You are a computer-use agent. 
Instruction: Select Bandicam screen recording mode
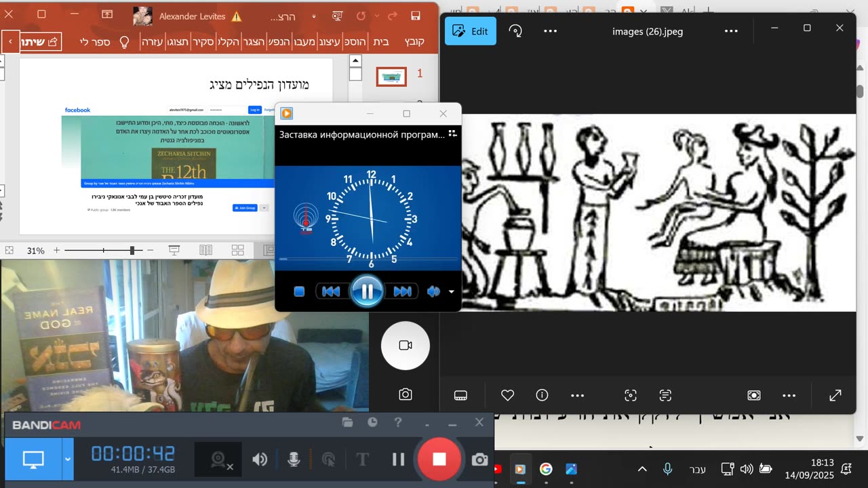(x=33, y=460)
